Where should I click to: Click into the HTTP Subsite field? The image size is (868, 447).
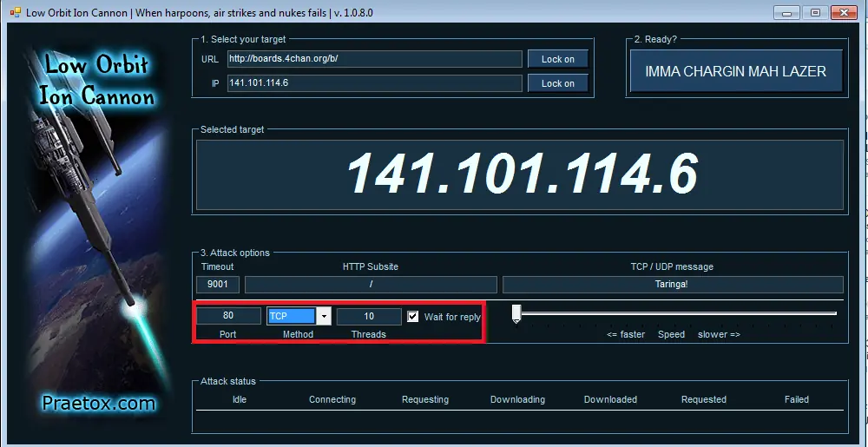pyautogui.click(x=371, y=285)
